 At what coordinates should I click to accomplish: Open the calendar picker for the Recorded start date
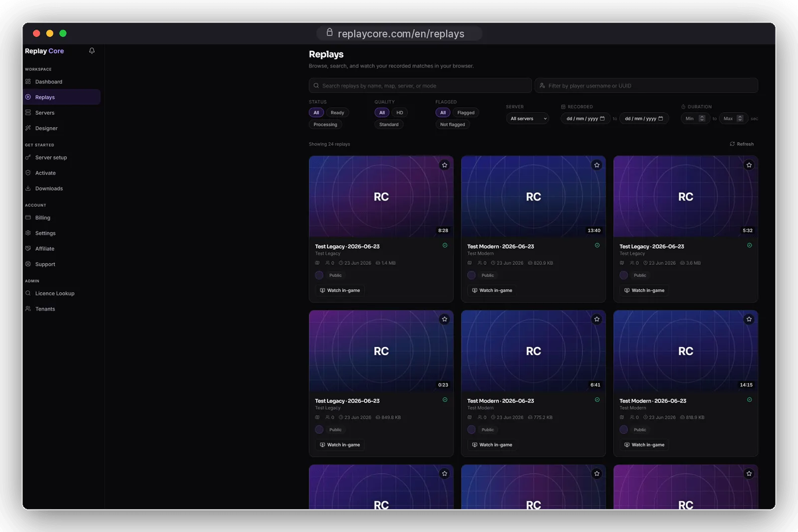pos(602,119)
